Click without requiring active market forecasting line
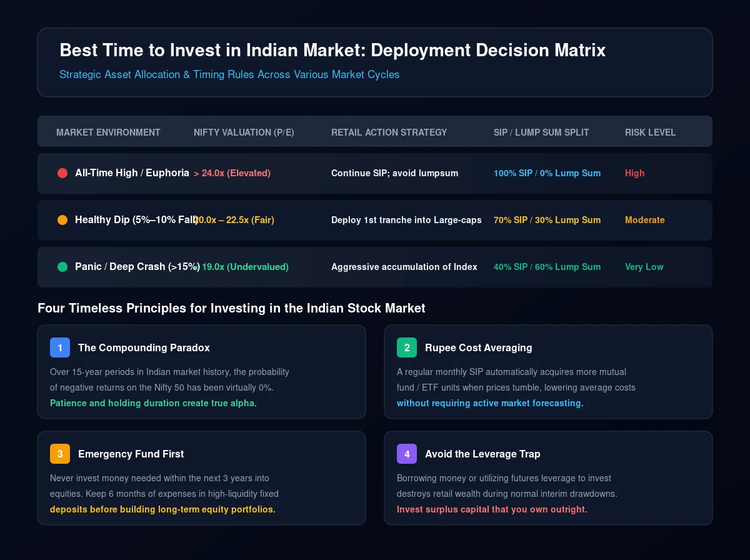750x560 pixels. point(490,403)
